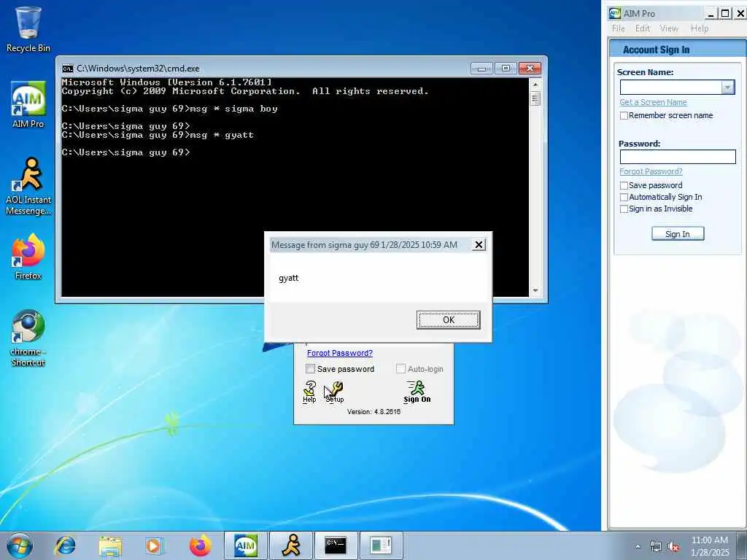Image resolution: width=747 pixels, height=560 pixels.
Task: Open Windows Media Player taskbar icon
Action: [x=154, y=545]
